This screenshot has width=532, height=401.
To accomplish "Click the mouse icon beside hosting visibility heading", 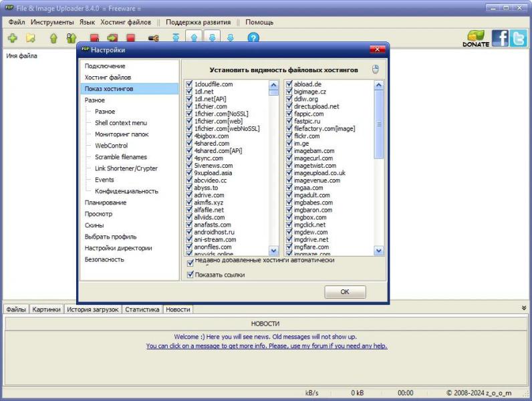I will 375,70.
